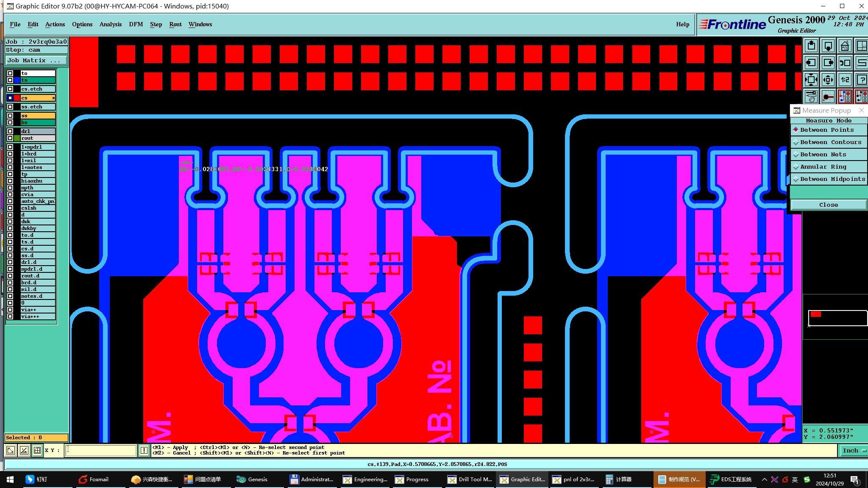Screen dimensions: 868x488
Task: Click the Help menu button
Action: (x=682, y=24)
